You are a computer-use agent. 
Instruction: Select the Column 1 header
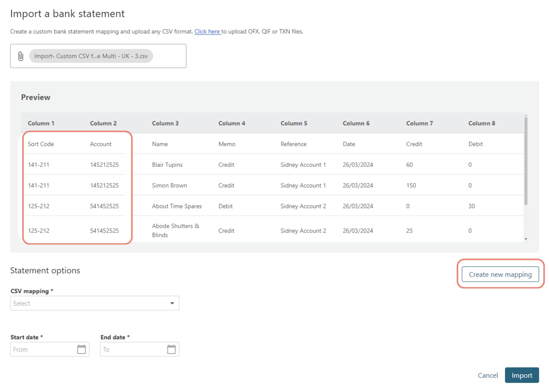(x=41, y=123)
